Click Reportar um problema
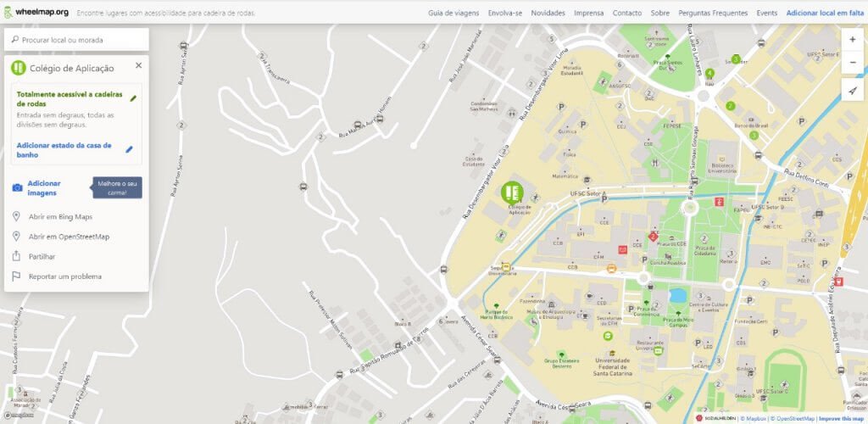Viewport: 868px width, 424px height. point(65,276)
